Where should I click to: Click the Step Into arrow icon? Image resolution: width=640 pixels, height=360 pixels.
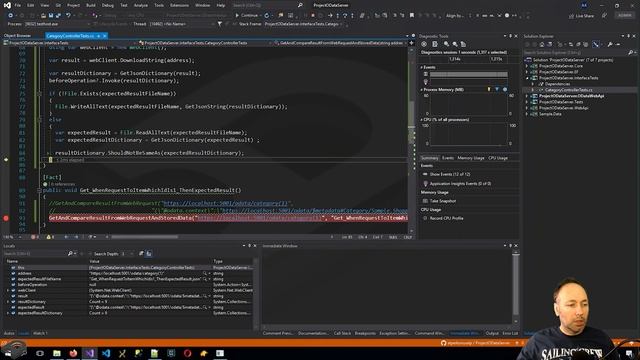tap(338, 16)
